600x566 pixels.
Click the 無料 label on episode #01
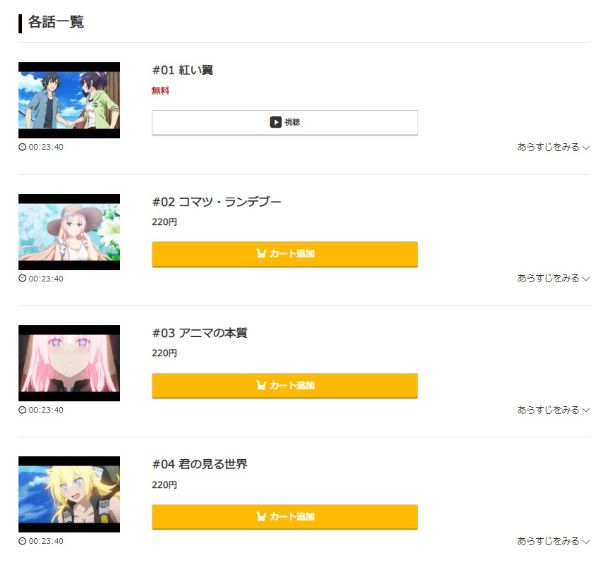coord(160,91)
